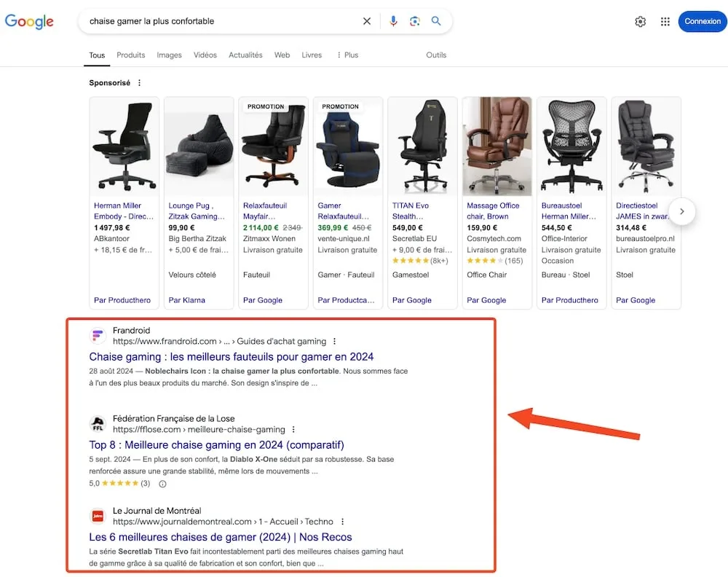Switch to the Web tab
This screenshot has height=577, width=728.
tap(282, 55)
